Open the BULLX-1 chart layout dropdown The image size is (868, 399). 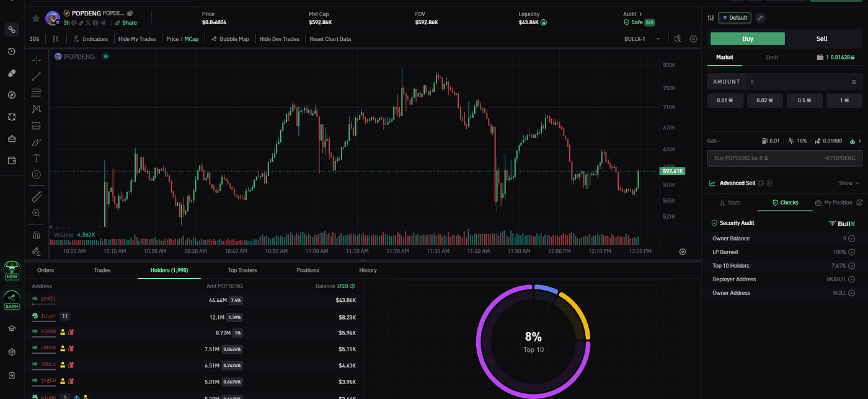tap(642, 39)
